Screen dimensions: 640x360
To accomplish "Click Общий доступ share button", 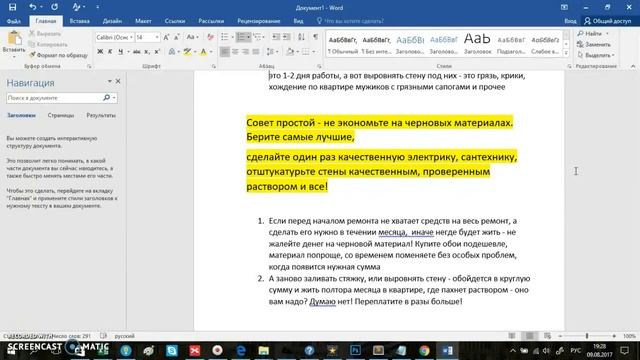I will point(608,21).
